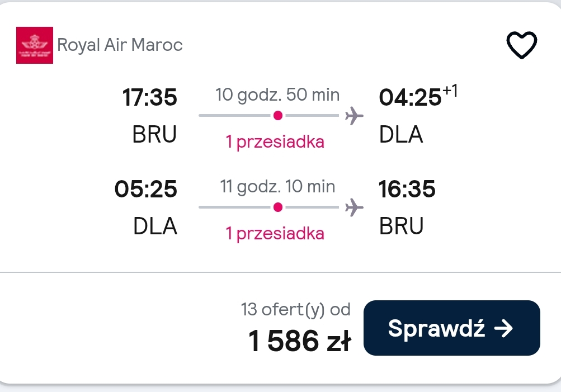Click return departure time 05:25
Viewport: 561px width, 392px height.
click(x=145, y=189)
